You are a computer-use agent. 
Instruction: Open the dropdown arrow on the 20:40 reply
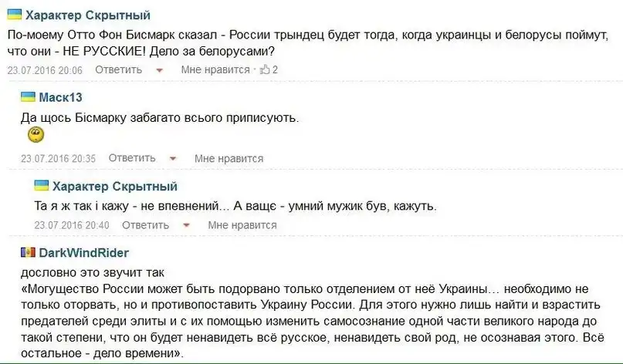click(186, 226)
